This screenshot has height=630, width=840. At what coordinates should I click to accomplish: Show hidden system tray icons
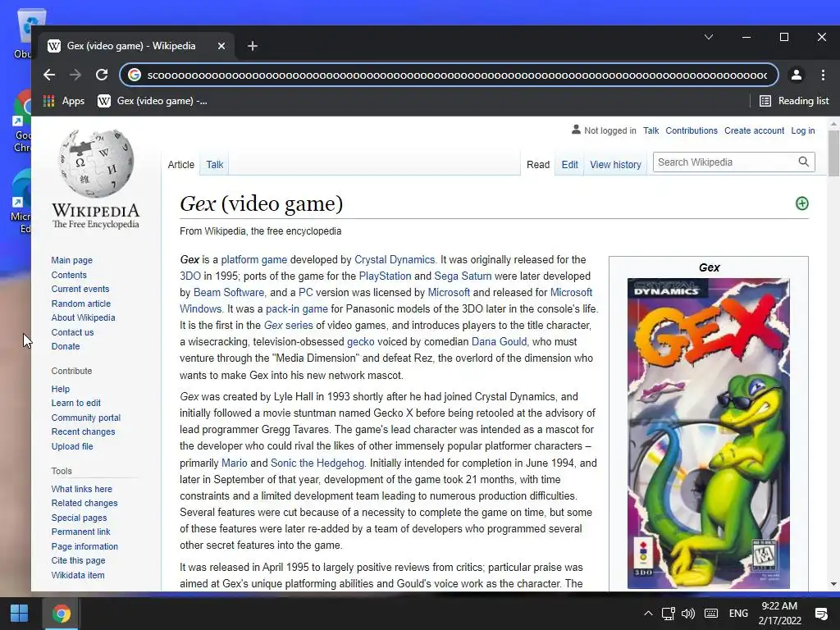pos(648,614)
